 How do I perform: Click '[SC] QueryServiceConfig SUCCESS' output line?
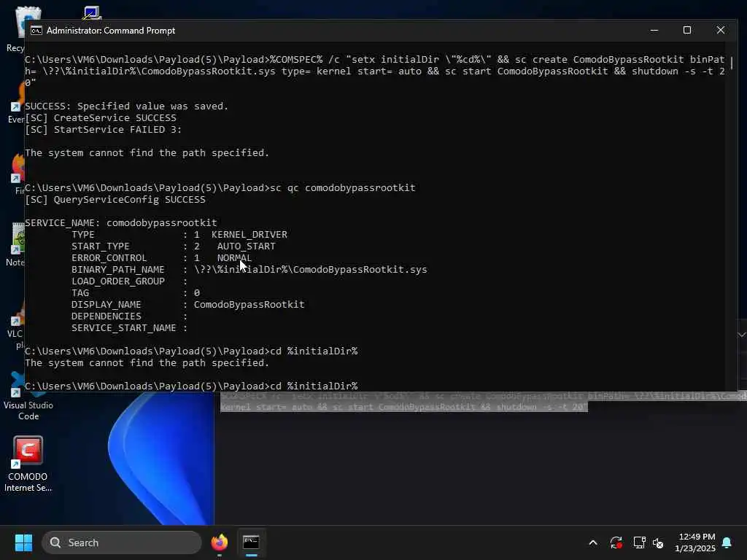(115, 200)
